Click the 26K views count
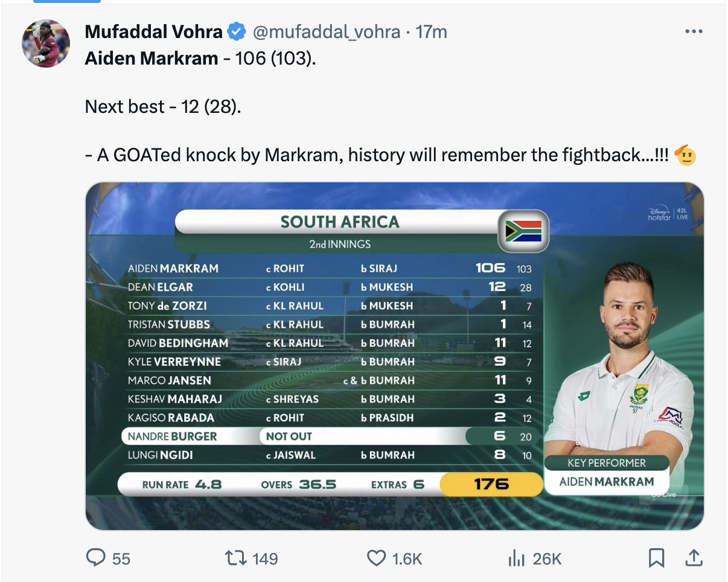The height and width of the screenshot is (582, 728). pyautogui.click(x=548, y=559)
